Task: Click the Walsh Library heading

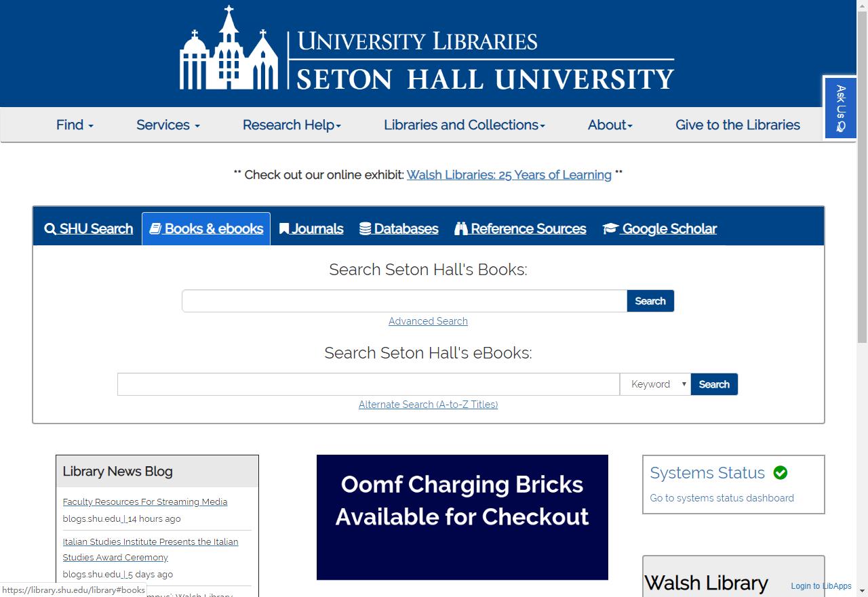Action: coord(706,583)
